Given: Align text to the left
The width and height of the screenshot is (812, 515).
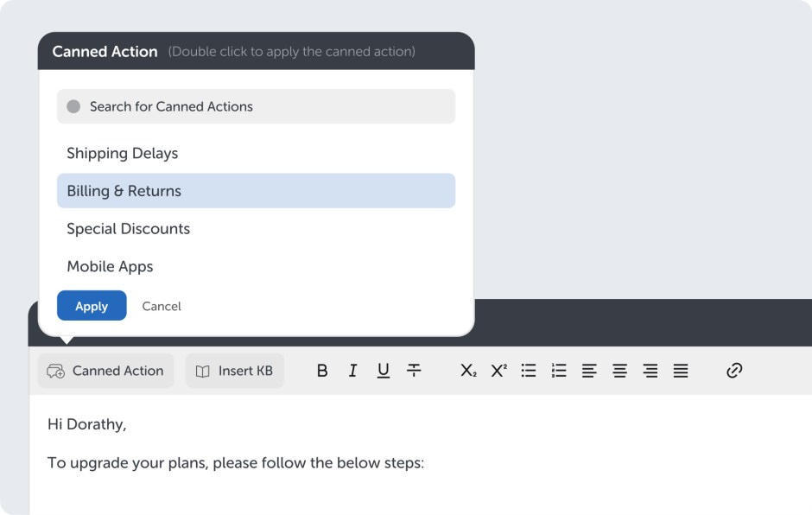Looking at the screenshot, I should coord(589,371).
